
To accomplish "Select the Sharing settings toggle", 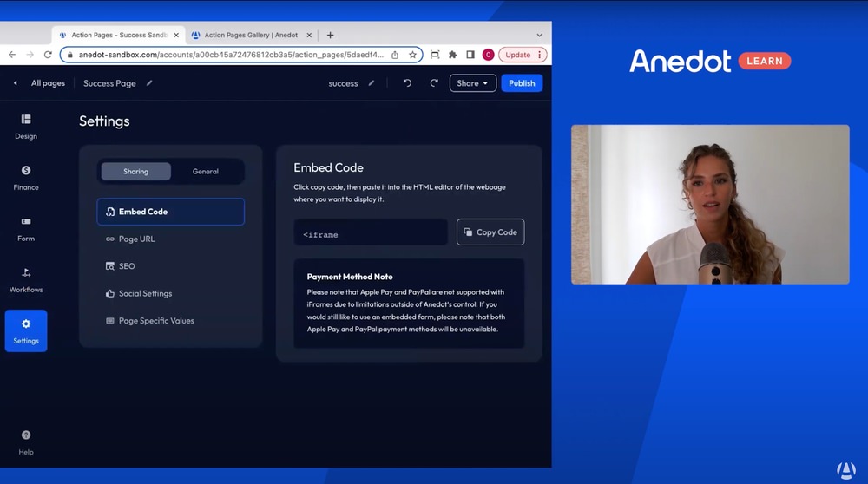I will 135,172.
